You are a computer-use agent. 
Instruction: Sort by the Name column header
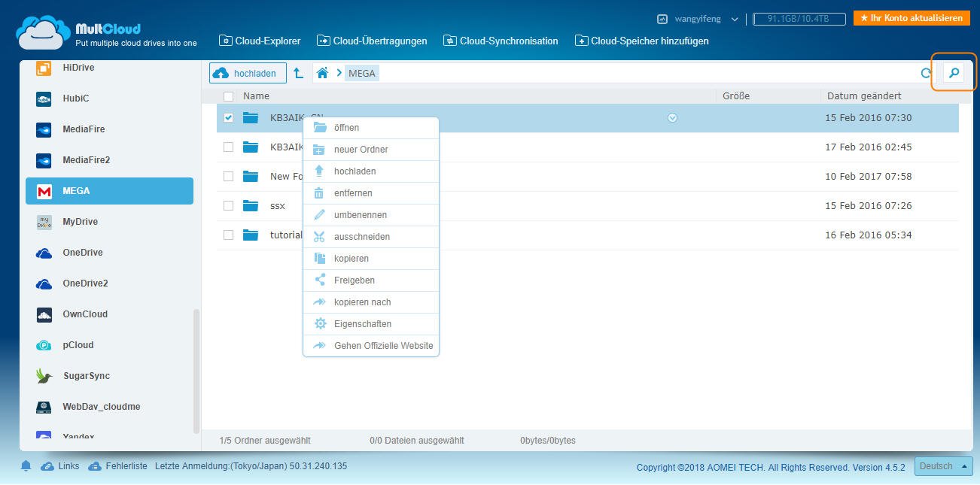click(256, 96)
